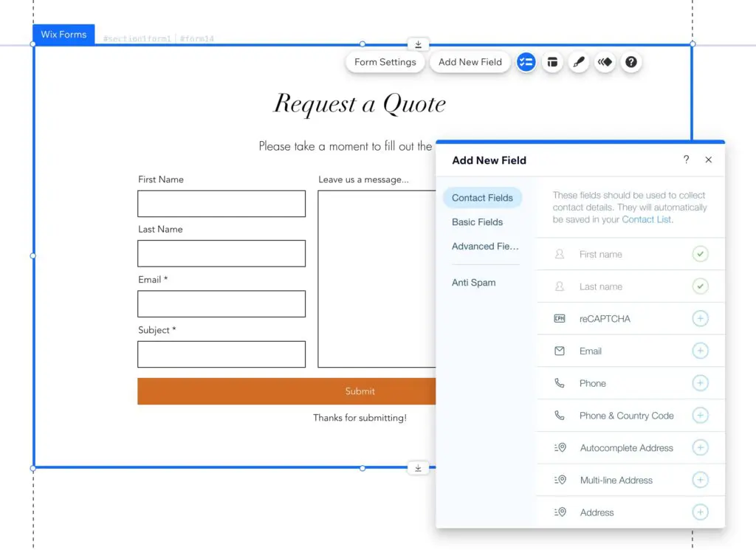The width and height of the screenshot is (756, 550).
Task: Open the form layouts icon
Action: [552, 62]
